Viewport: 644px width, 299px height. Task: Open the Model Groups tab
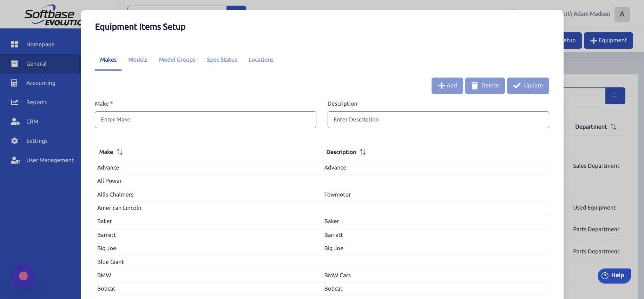pyautogui.click(x=177, y=60)
